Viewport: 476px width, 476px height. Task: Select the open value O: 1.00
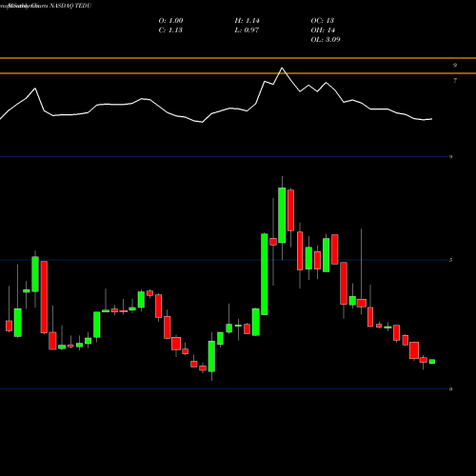[170, 21]
